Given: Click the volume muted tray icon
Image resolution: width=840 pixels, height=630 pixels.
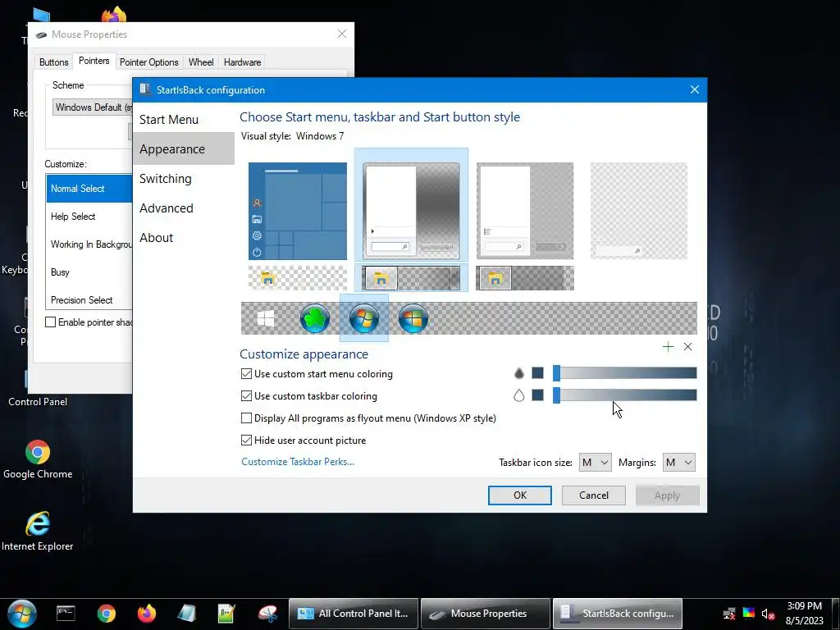Looking at the screenshot, I should tap(768, 614).
